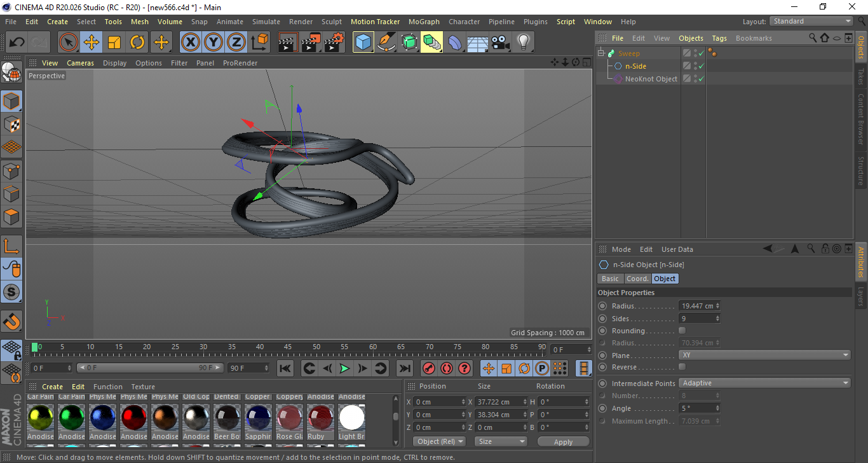The width and height of the screenshot is (868, 463).
Task: Activate the Move tool
Action: (x=92, y=43)
